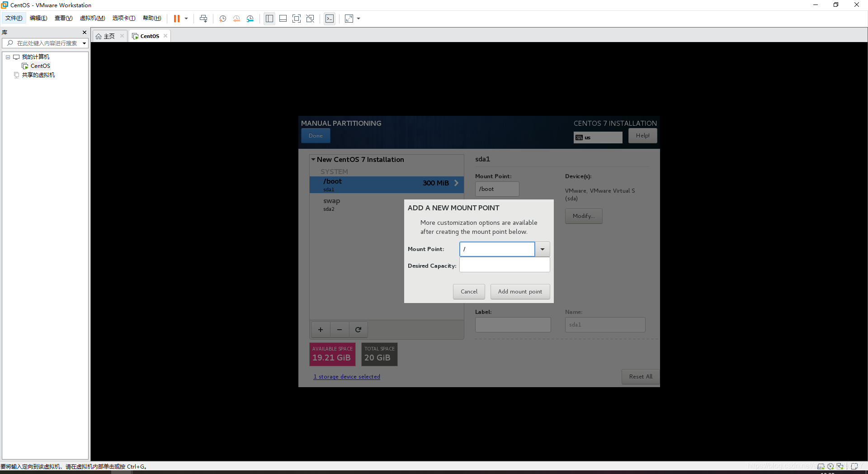Toggle the thumbnail bar view
This screenshot has height=474, width=868.
(x=283, y=19)
